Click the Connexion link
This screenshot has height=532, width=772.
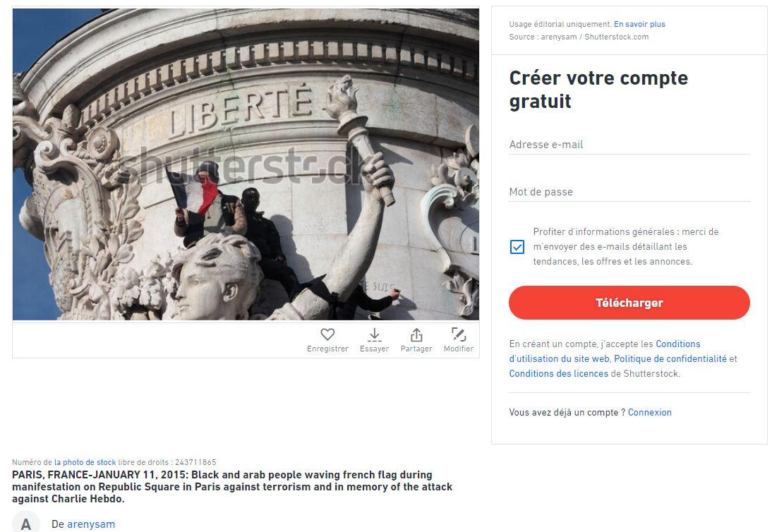coord(649,413)
